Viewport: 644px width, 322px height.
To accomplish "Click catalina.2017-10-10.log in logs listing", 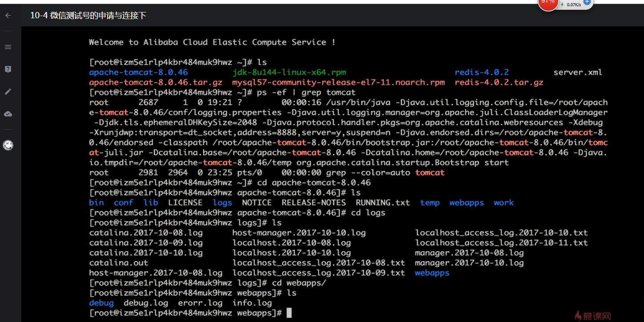I will [x=146, y=253].
